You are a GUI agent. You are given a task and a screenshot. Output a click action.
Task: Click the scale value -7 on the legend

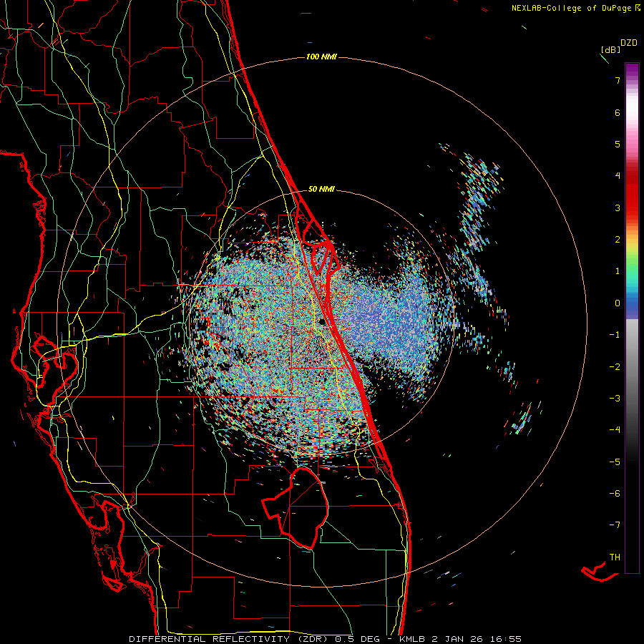(x=615, y=525)
